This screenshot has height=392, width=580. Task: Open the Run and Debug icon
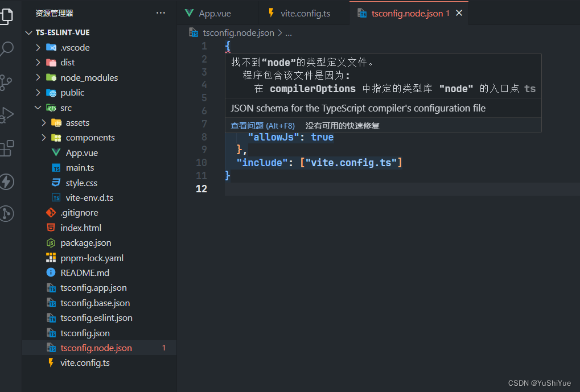[6, 115]
